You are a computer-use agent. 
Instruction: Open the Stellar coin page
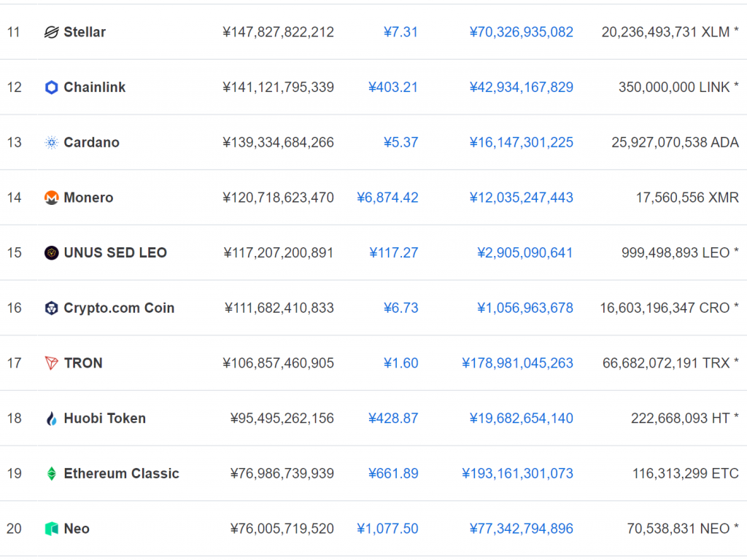[85, 32]
